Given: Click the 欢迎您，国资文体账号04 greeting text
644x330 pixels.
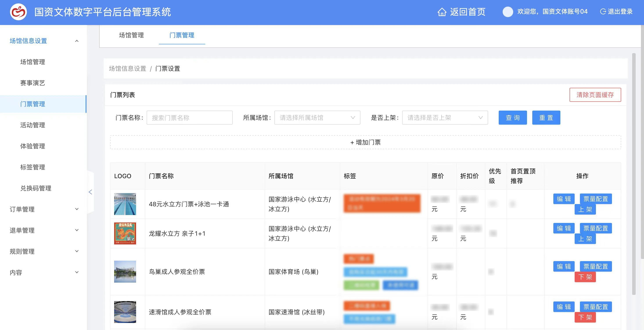Looking at the screenshot, I should (552, 11).
